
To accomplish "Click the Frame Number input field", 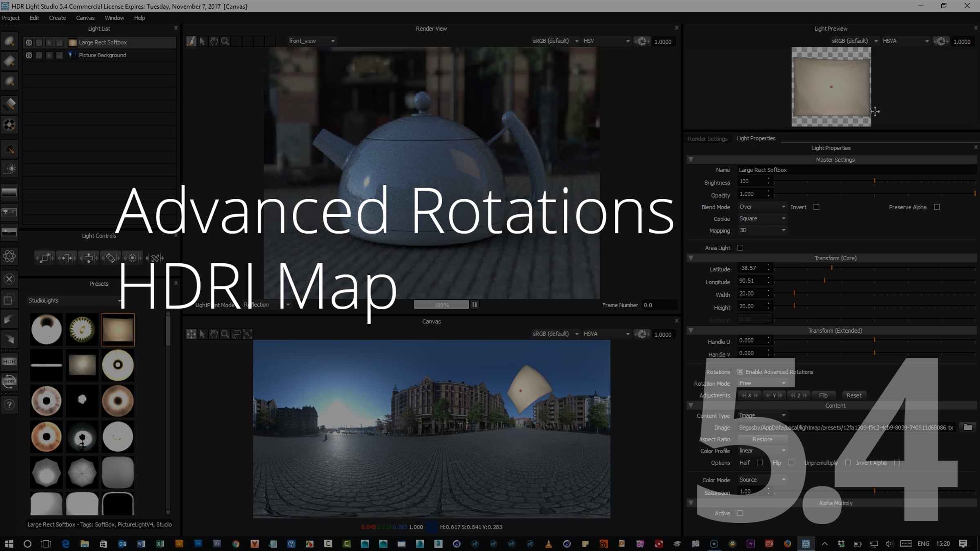I will coord(659,305).
